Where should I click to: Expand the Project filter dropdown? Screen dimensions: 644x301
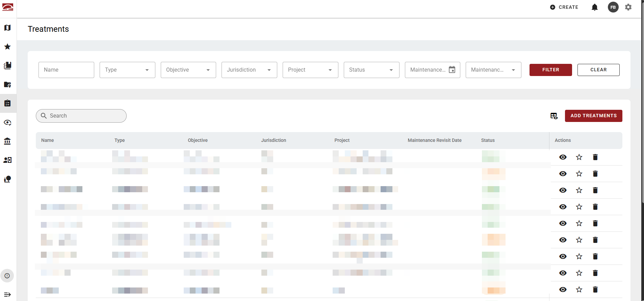tap(310, 70)
